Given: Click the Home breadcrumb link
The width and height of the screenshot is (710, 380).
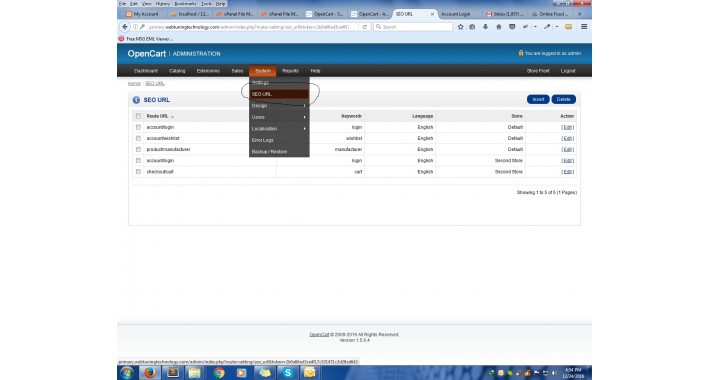Looking at the screenshot, I should 134,83.
